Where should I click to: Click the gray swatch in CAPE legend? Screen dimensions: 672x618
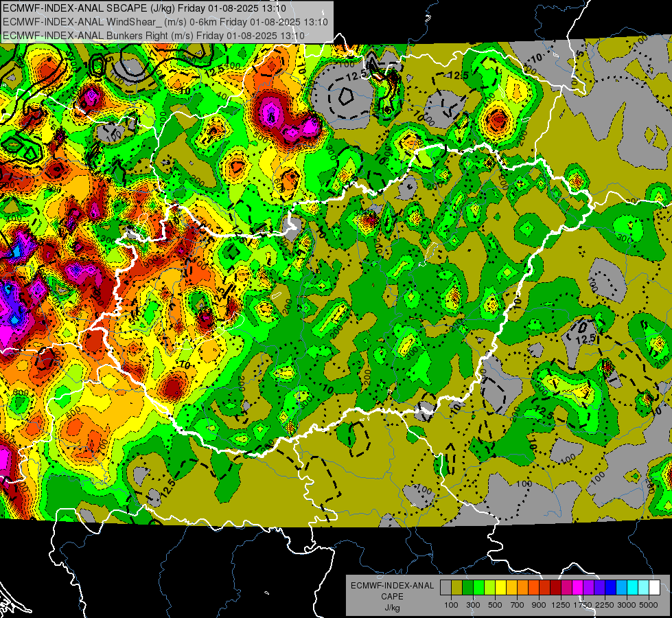(x=445, y=588)
